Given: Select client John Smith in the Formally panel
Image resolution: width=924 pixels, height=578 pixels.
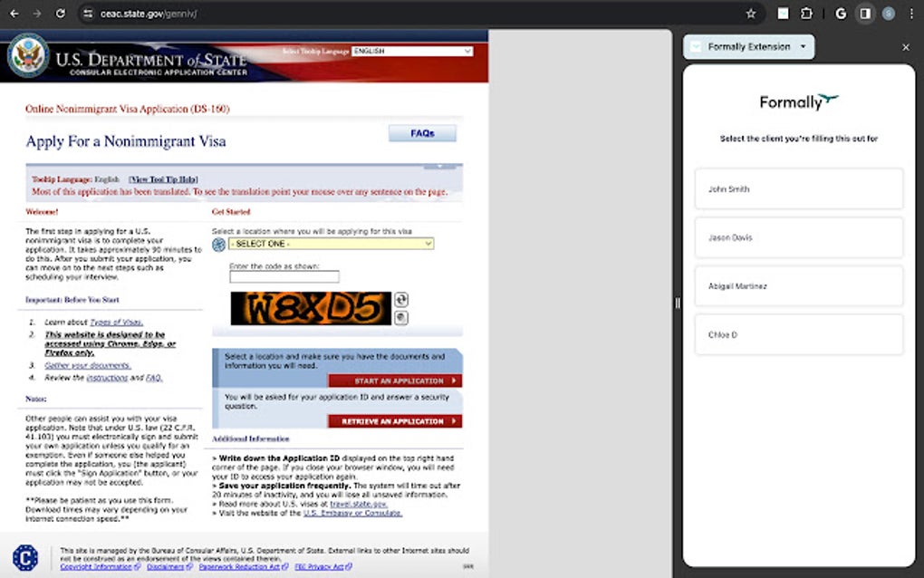Looking at the screenshot, I should pos(798,188).
